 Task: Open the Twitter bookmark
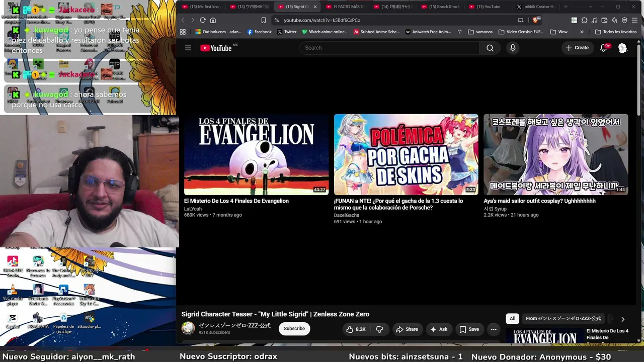tap(287, 32)
